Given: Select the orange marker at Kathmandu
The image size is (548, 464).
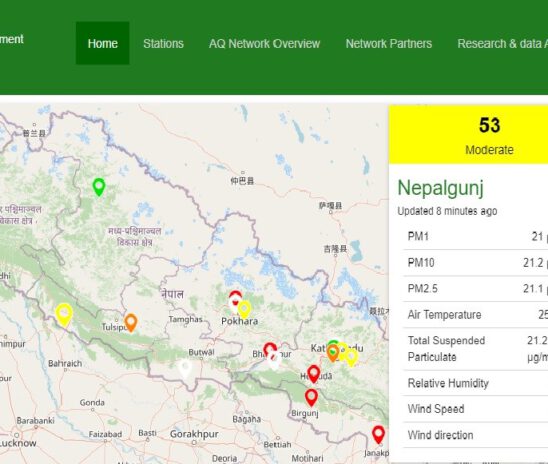Looking at the screenshot, I should (333, 353).
